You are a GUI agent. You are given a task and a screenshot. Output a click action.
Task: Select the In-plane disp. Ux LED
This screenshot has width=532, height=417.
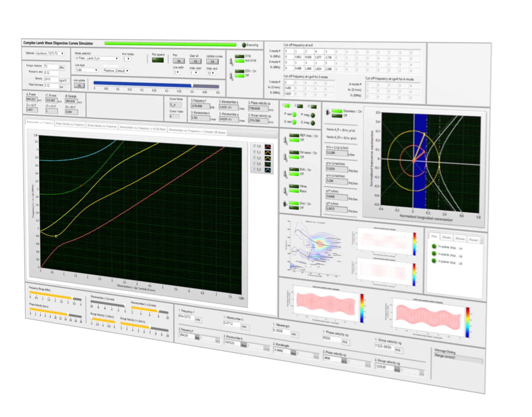434,246
